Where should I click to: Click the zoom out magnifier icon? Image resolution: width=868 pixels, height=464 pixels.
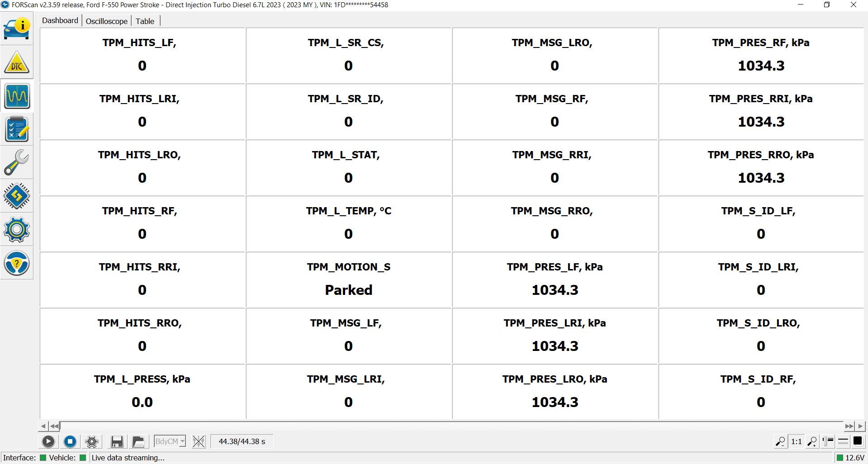click(x=780, y=442)
